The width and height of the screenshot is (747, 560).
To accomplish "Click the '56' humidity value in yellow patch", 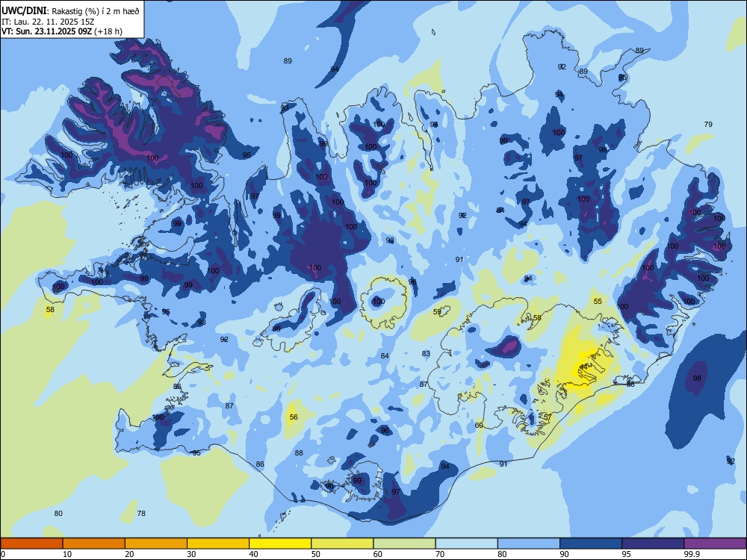I will (x=294, y=417).
